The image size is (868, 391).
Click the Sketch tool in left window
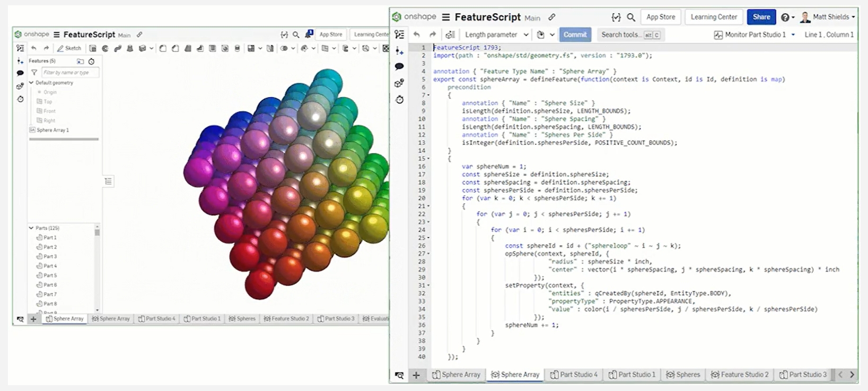pyautogui.click(x=69, y=48)
